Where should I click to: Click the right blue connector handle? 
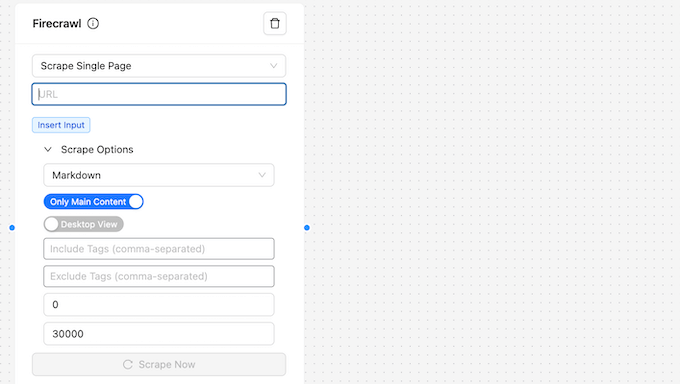(x=307, y=228)
